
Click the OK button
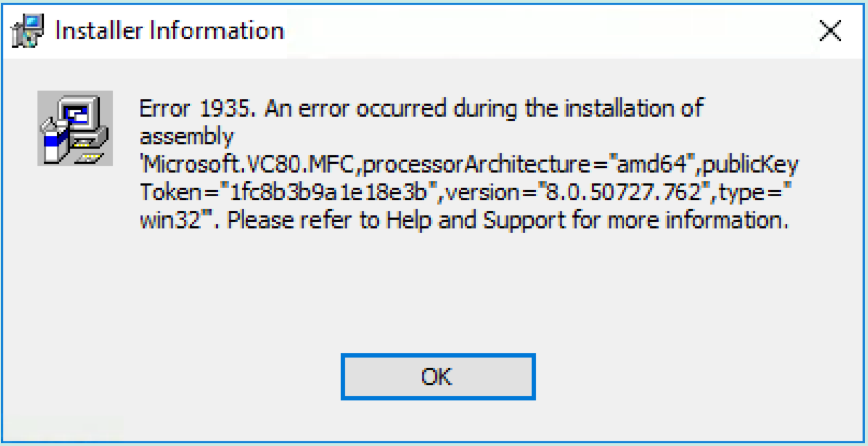(x=438, y=377)
